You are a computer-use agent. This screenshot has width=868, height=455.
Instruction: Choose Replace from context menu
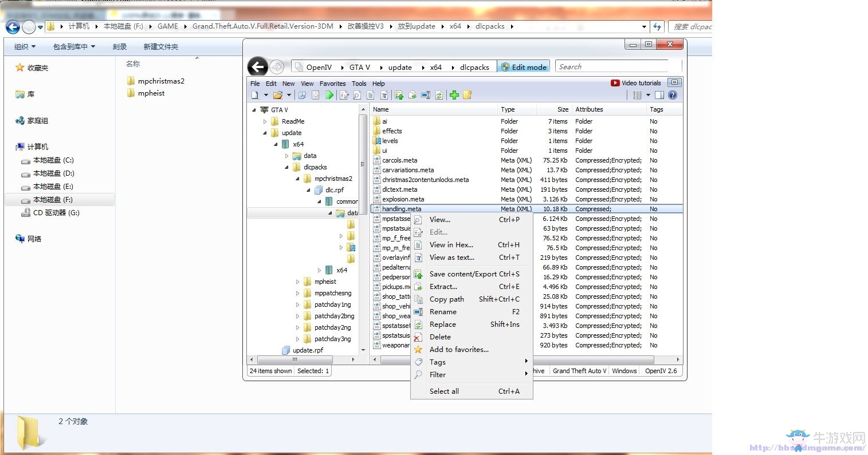[x=472, y=324]
